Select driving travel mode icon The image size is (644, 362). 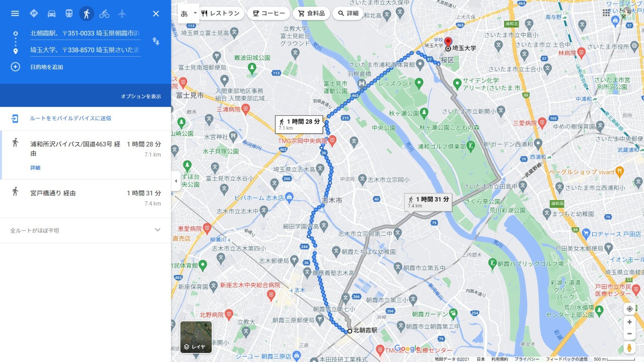tap(52, 14)
